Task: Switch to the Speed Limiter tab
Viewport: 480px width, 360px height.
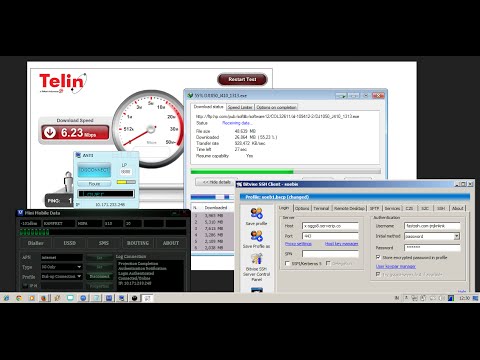Action: pos(240,107)
